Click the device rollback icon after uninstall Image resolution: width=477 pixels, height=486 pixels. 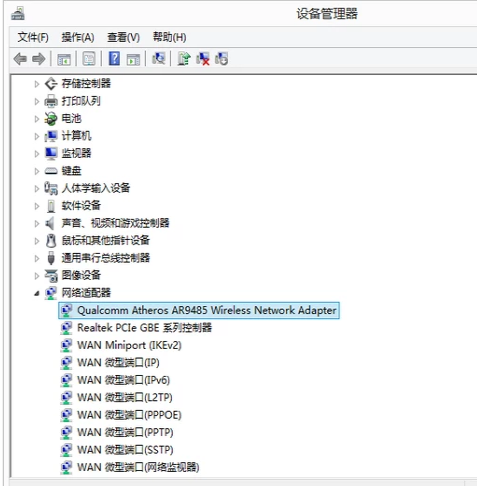click(221, 59)
